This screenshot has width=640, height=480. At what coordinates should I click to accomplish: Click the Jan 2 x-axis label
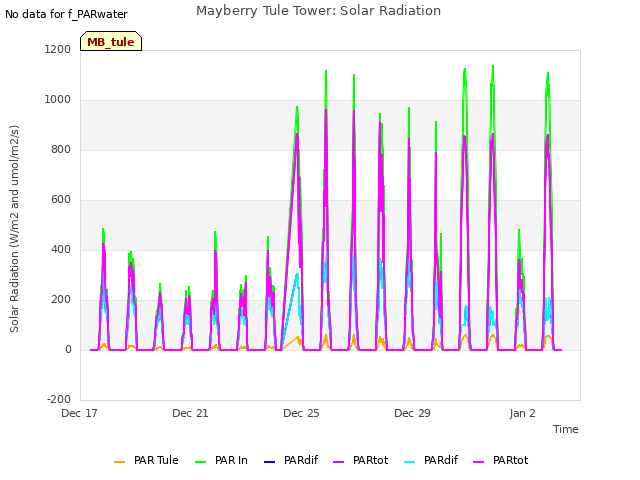(522, 413)
